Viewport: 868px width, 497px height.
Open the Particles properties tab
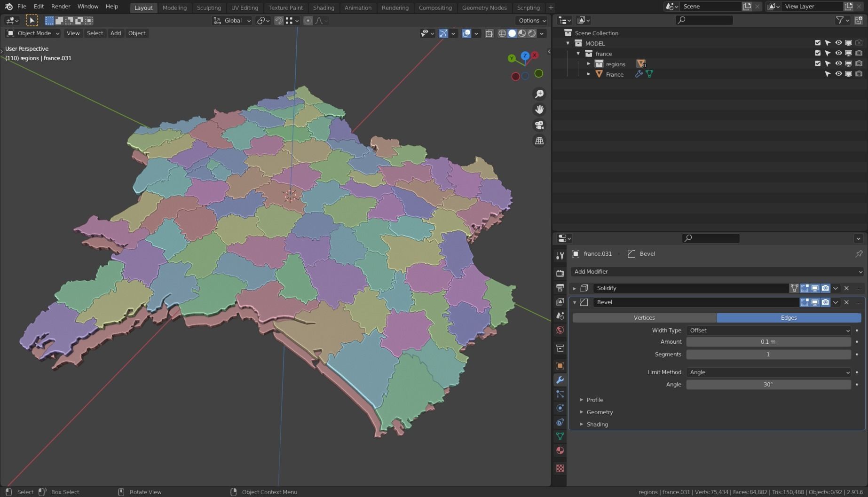click(x=560, y=394)
